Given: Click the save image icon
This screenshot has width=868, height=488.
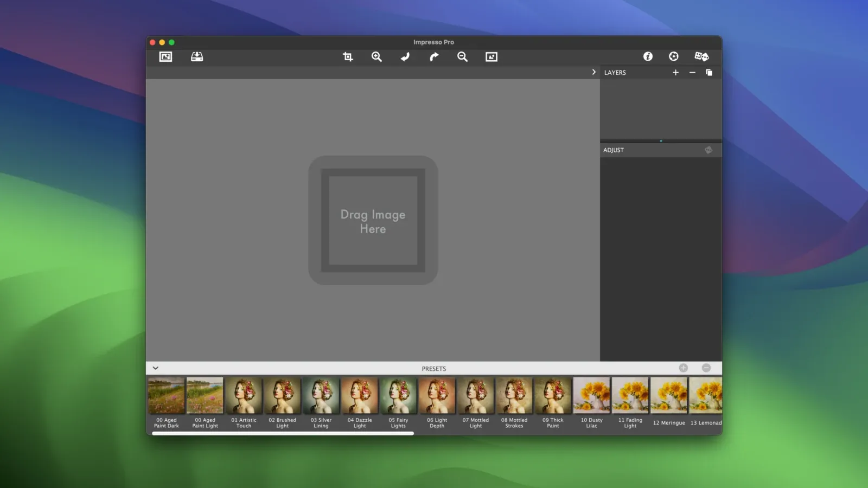Looking at the screenshot, I should [x=197, y=57].
